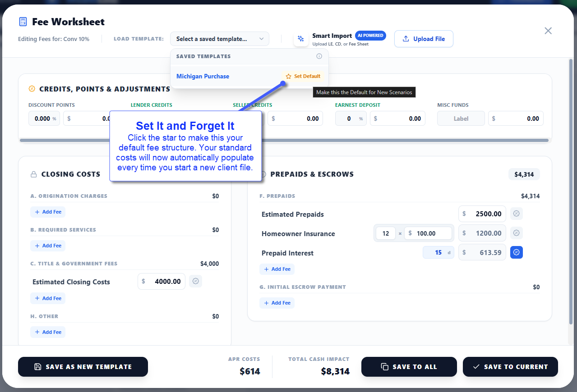Add a fee under Origination Charges
This screenshot has width=577, height=392.
pyautogui.click(x=48, y=212)
